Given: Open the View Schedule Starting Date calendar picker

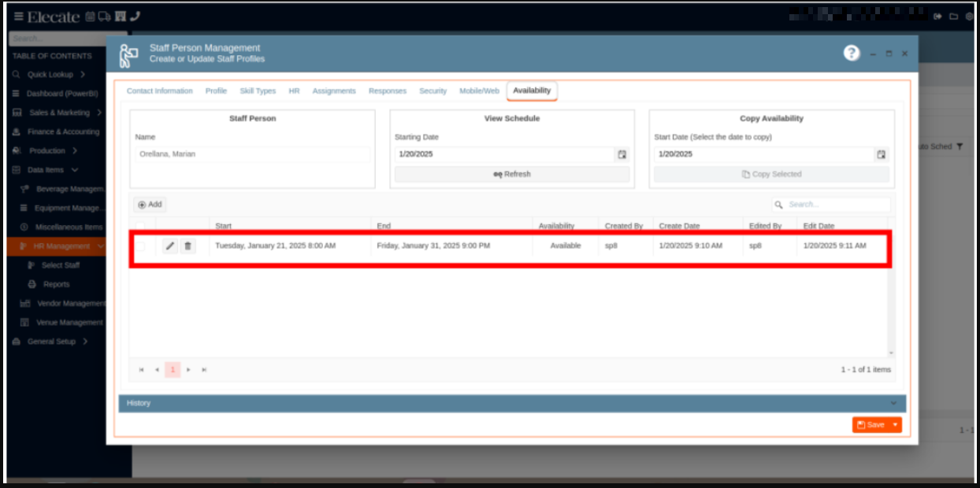Looking at the screenshot, I should [622, 154].
